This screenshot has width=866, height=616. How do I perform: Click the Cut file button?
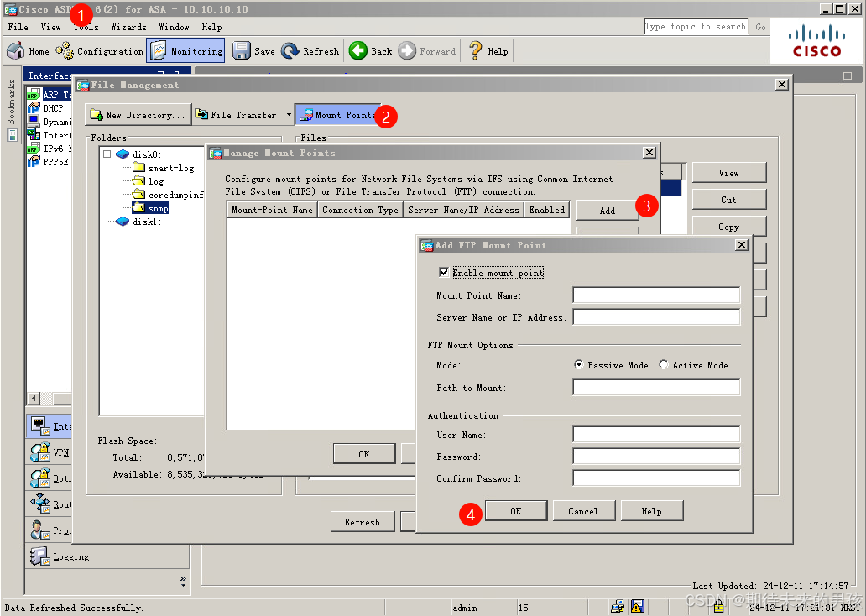729,200
